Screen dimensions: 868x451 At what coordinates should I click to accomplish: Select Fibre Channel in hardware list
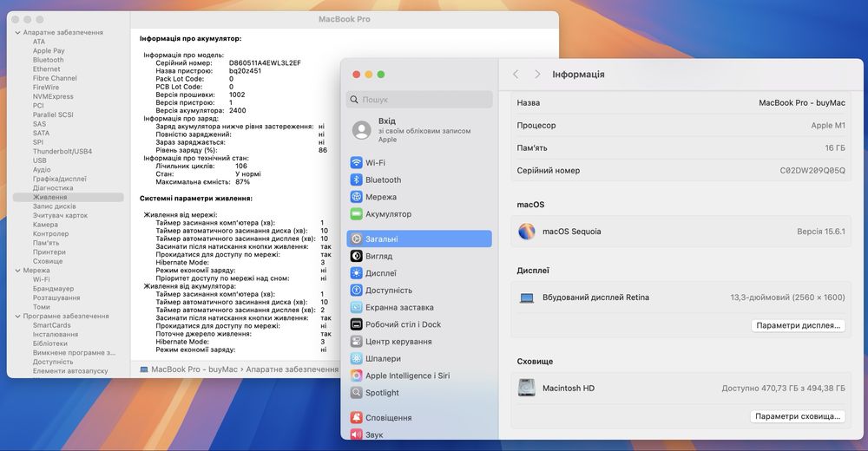tap(55, 78)
